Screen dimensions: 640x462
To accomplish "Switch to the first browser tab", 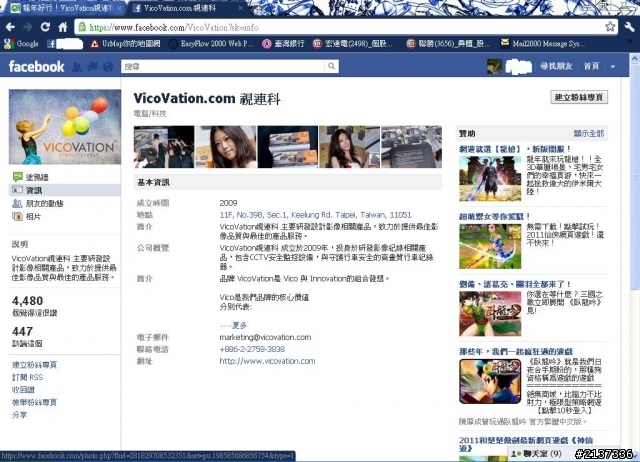I will (x=64, y=8).
